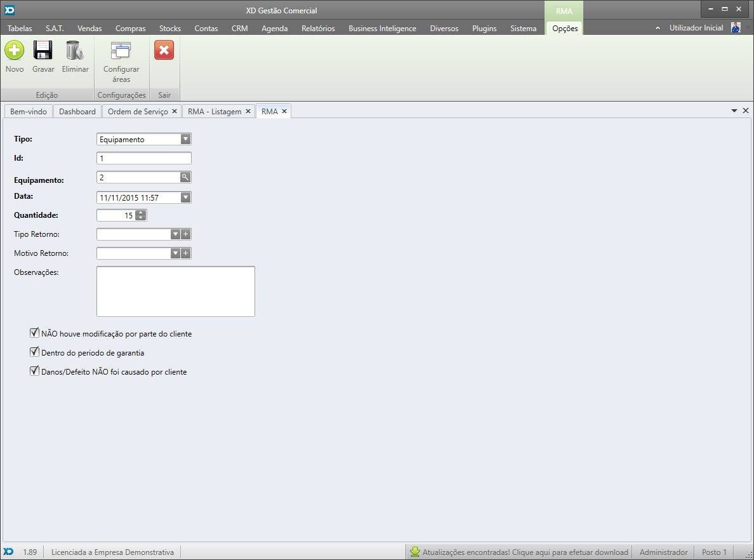754x560 pixels.
Task: Increase the Quantidade value with up arrow
Action: (140, 213)
